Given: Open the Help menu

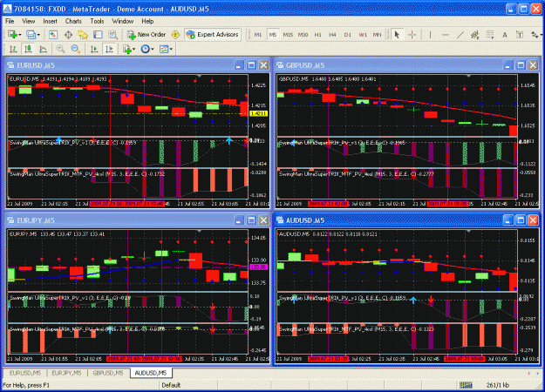Looking at the screenshot, I should click(147, 21).
